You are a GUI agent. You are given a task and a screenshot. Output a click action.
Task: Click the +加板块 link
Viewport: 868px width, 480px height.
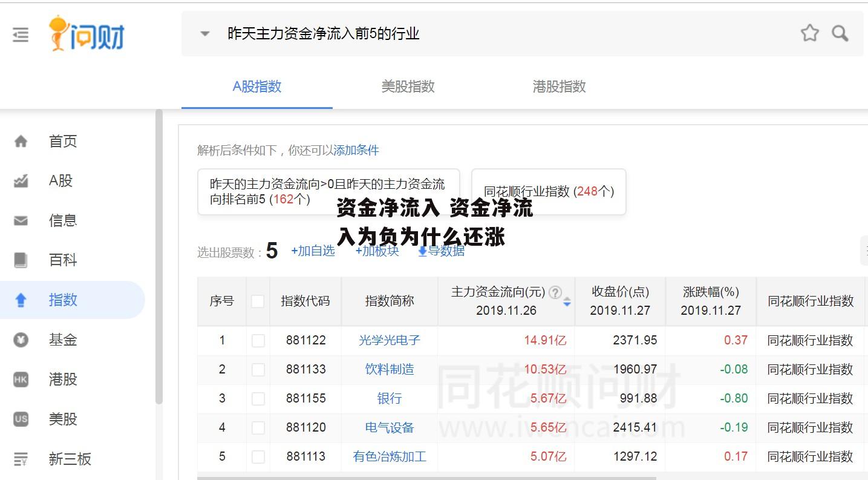pyautogui.click(x=377, y=251)
